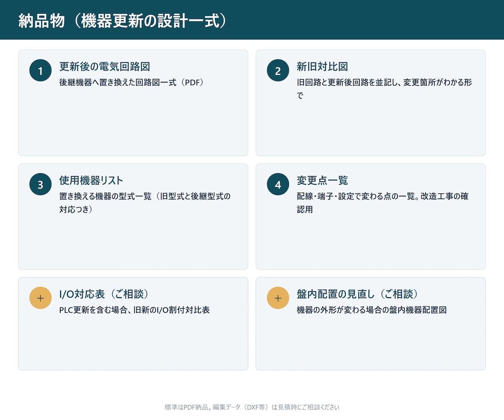
Task: Click the description 機器の外形が変わる場合の盤内機器配置図
Action: click(x=372, y=310)
